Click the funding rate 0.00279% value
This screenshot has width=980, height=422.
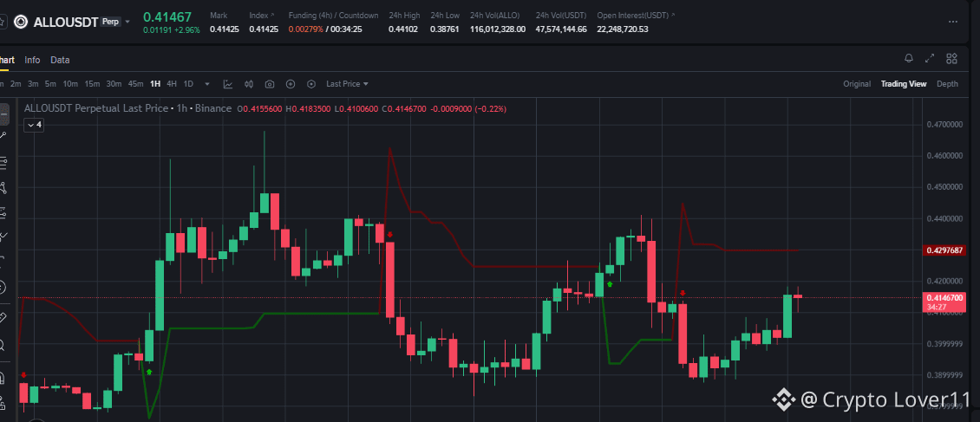(305, 29)
